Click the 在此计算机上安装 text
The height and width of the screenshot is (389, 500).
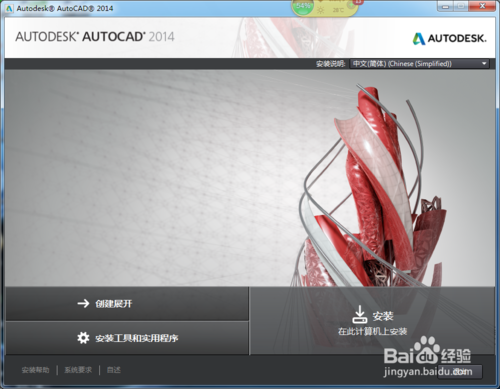(372, 331)
